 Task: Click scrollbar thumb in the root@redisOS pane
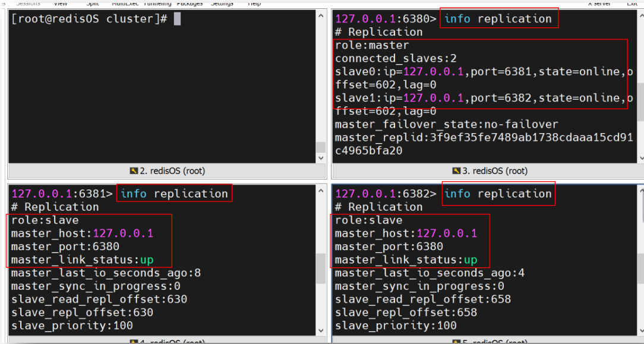321,147
